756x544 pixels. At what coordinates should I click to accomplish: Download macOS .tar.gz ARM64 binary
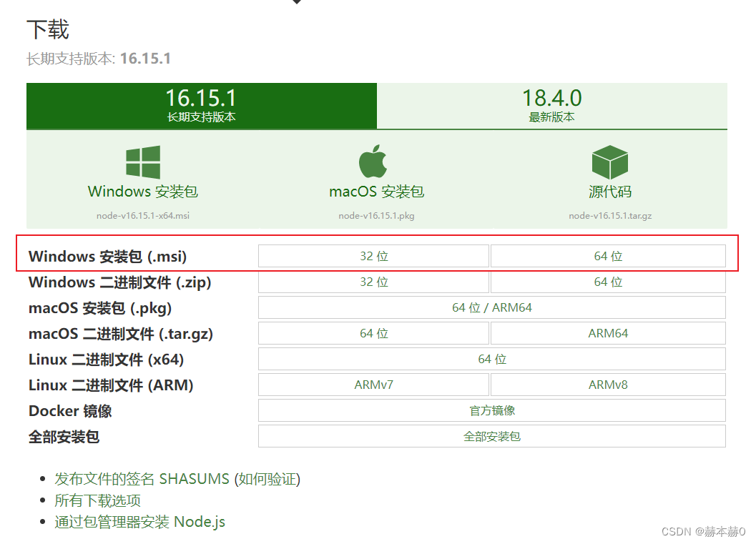click(x=608, y=333)
